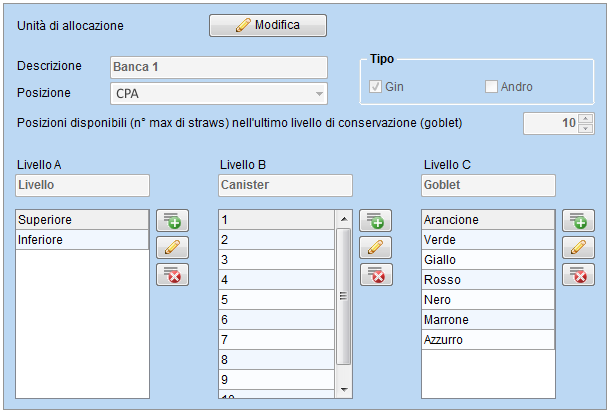Delete selected item from Livello A list

172,275
